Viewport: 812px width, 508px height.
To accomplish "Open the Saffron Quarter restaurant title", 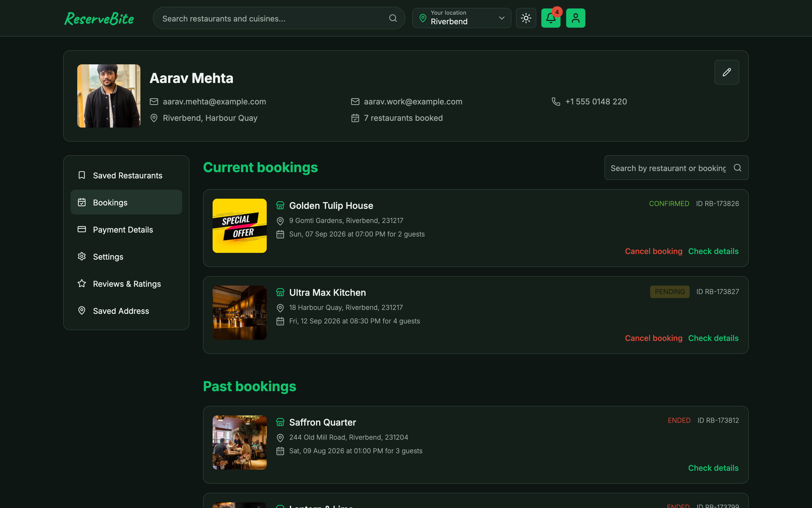I will (323, 422).
